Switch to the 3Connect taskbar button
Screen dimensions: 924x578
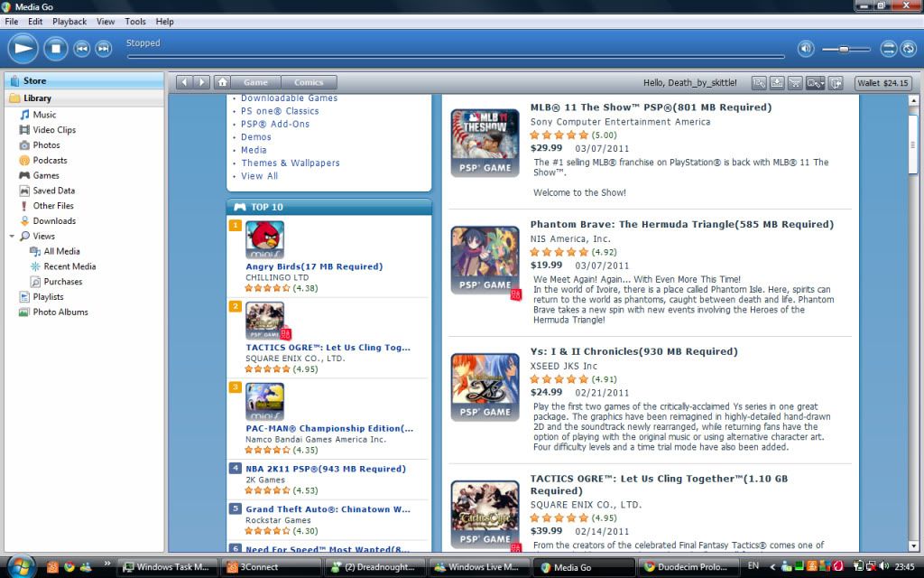272,567
